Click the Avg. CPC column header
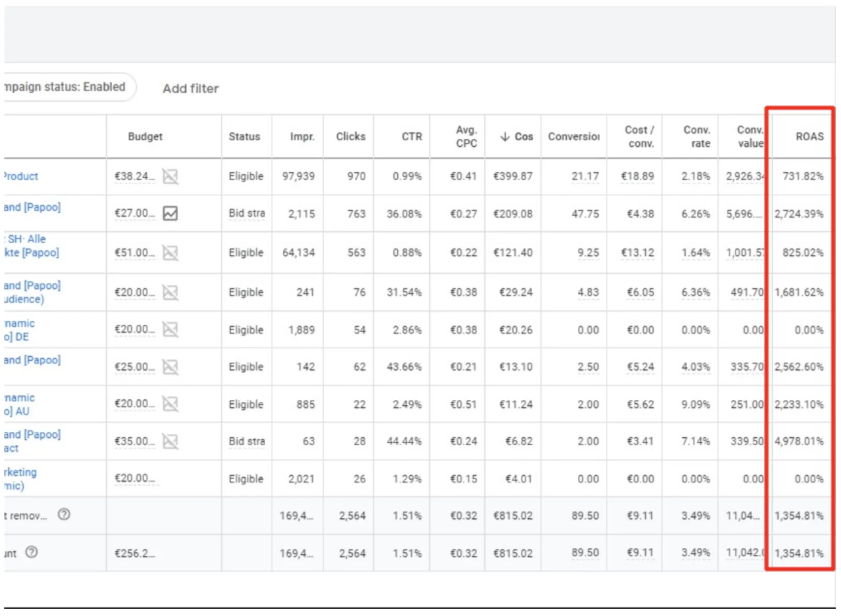The height and width of the screenshot is (616, 841). tap(466, 137)
